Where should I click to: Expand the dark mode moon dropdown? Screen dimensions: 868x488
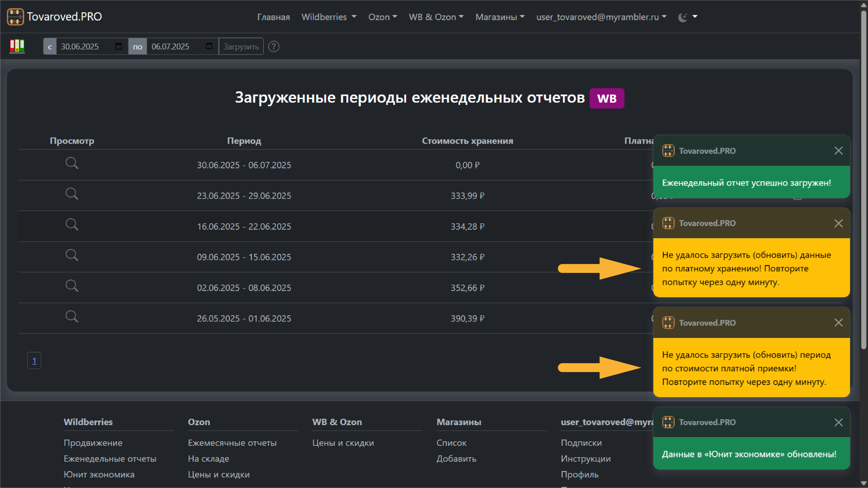point(687,17)
